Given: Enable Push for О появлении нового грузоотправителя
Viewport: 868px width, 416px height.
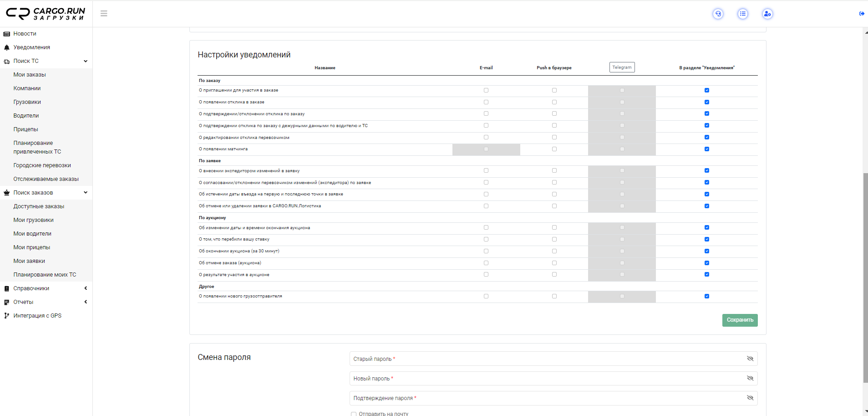Looking at the screenshot, I should click(x=554, y=296).
